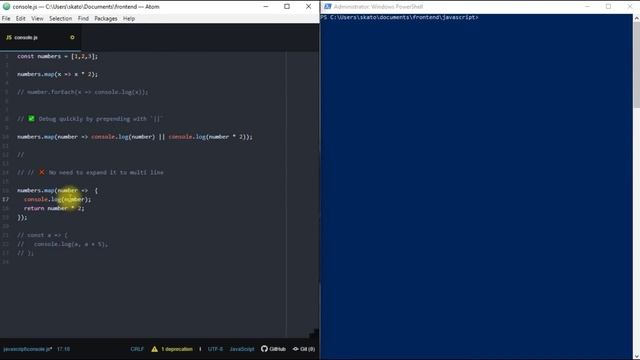Click the 'numbers.map(x => x * 2);' line
Screen dimensions: 640x360
click(58, 74)
